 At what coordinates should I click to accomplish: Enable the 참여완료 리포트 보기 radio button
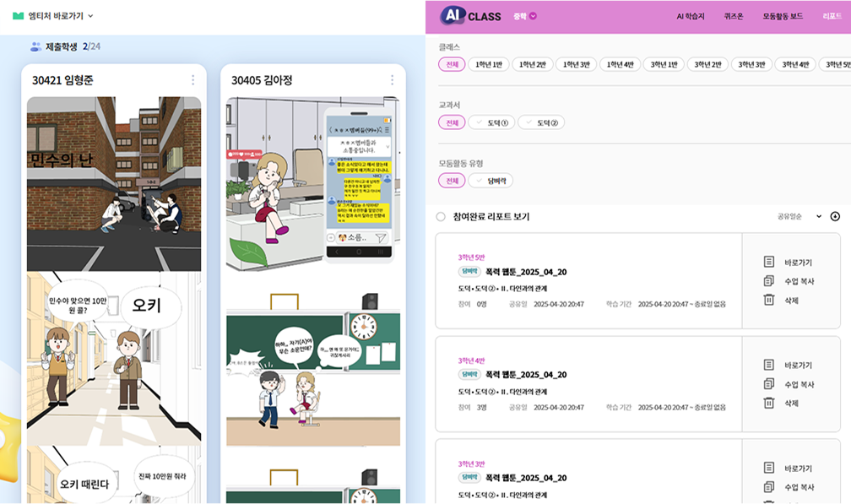(x=441, y=217)
